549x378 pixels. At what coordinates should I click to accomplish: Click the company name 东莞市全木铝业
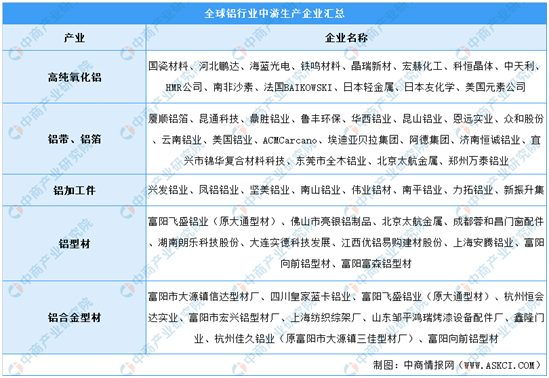(x=331, y=161)
